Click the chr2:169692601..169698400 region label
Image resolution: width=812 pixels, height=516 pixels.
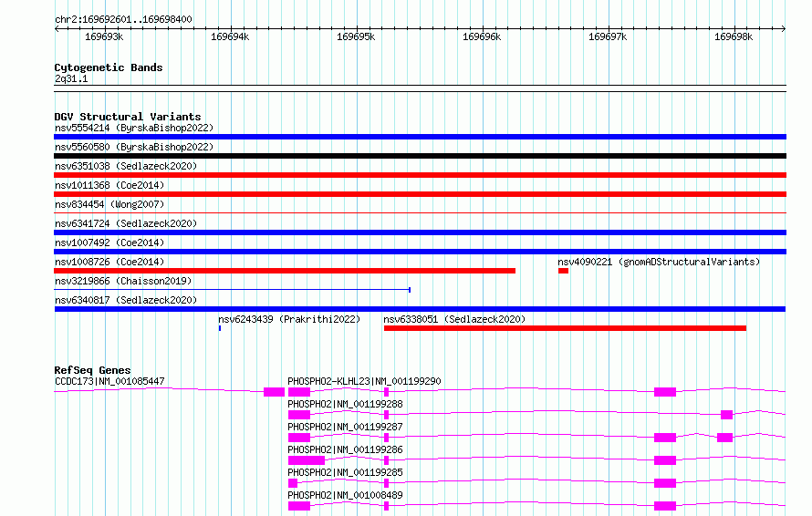pos(123,19)
